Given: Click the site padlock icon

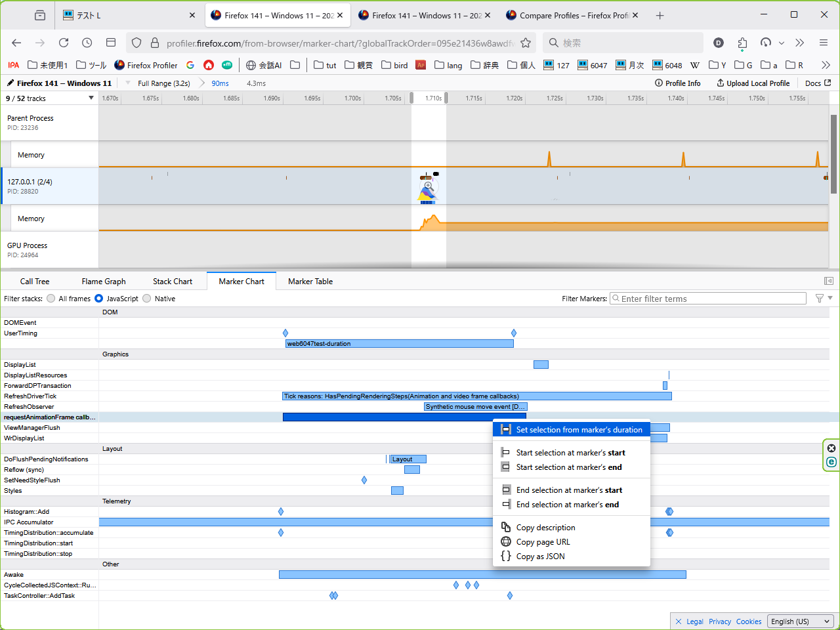Looking at the screenshot, I should click(155, 43).
